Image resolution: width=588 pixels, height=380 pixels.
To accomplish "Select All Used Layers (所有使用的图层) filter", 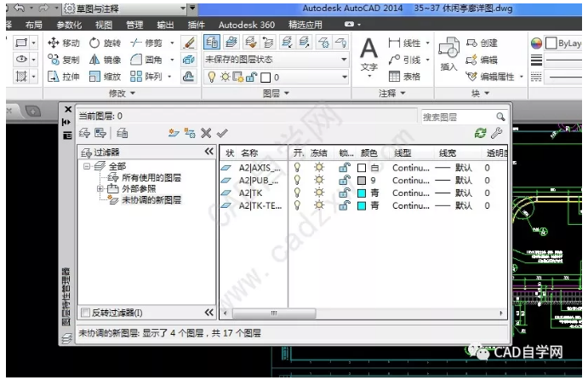I will click(x=151, y=177).
